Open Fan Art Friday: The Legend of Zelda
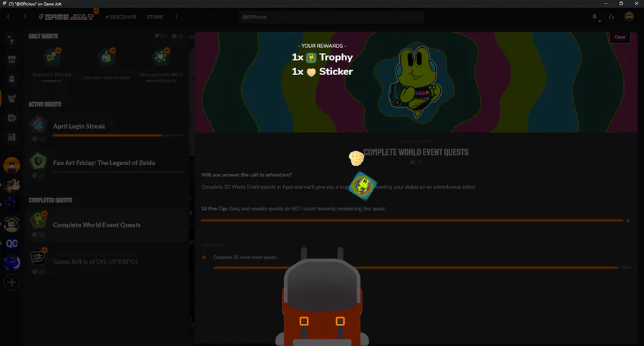 (107, 164)
